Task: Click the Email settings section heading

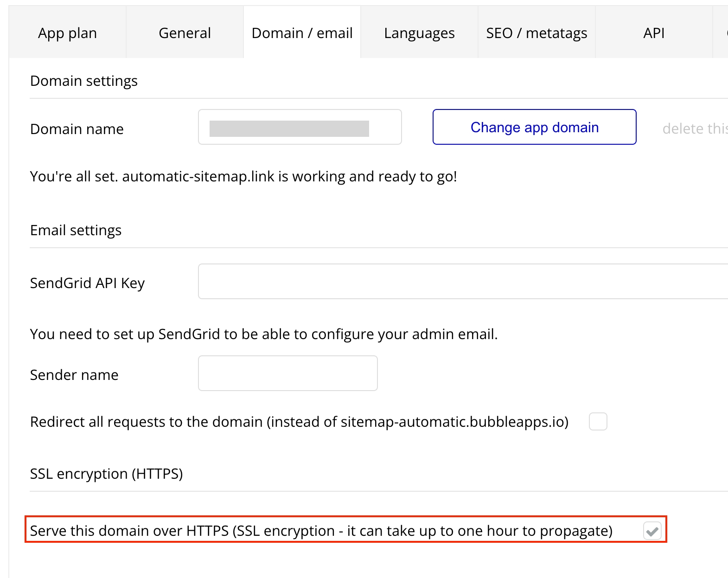Action: click(76, 231)
